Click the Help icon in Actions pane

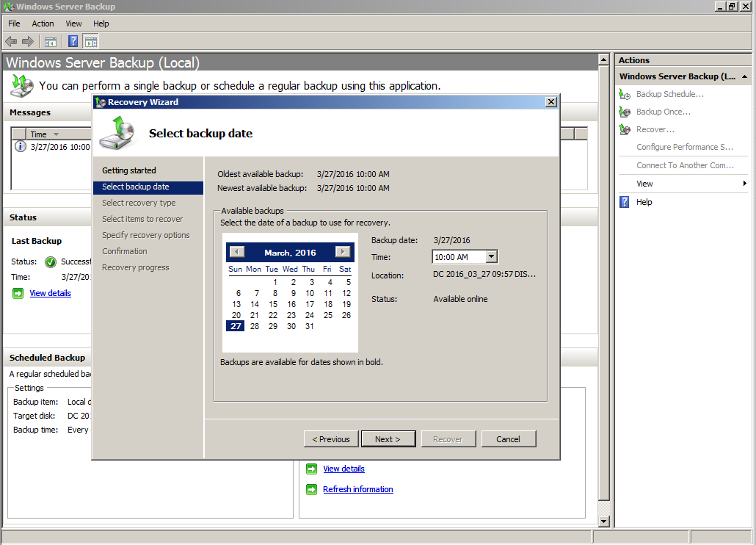pyautogui.click(x=625, y=202)
